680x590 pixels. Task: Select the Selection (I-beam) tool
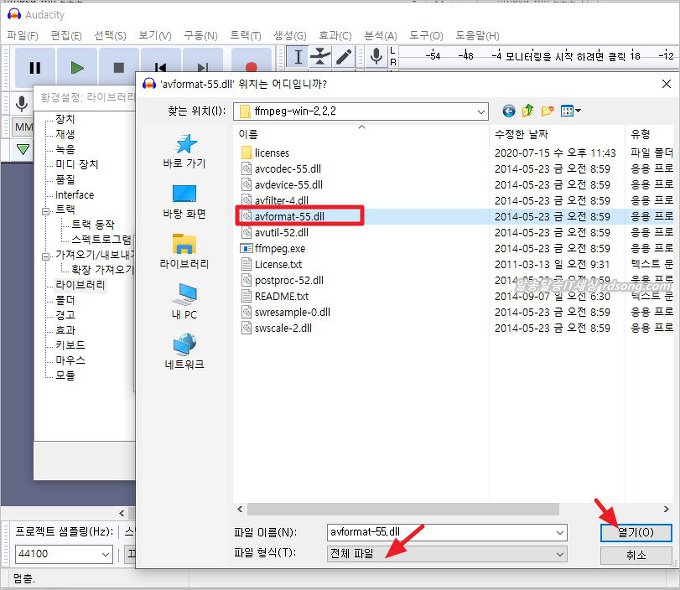297,58
